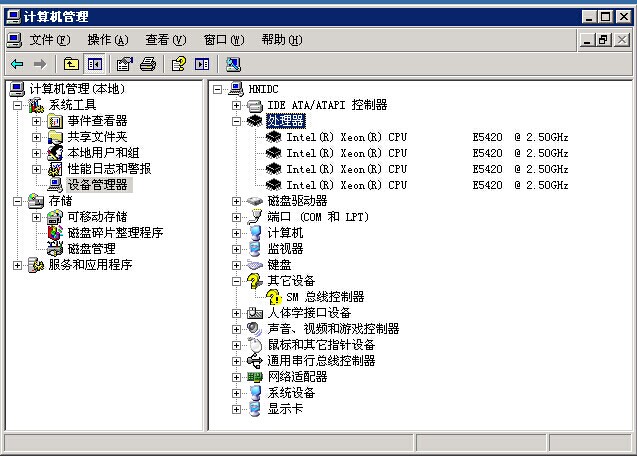Select the first Intel Xeon E5420 CPU entry

(x=347, y=137)
